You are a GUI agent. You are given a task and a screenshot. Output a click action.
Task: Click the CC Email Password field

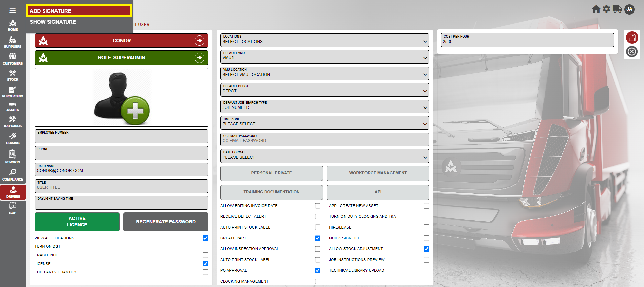pos(325,139)
